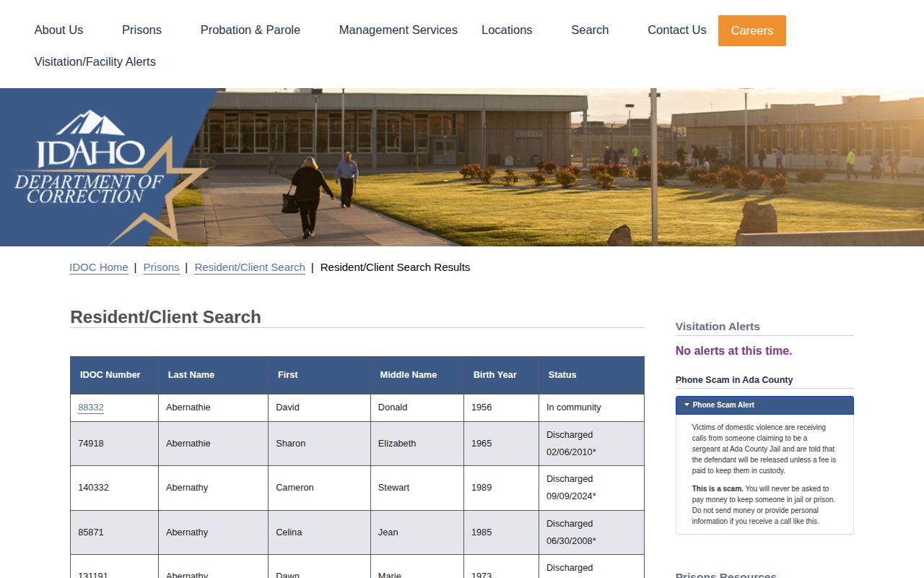Screen dimensions: 924x578
Task: Return to Resident/Client Search breadcrumb link
Action: click(x=250, y=267)
